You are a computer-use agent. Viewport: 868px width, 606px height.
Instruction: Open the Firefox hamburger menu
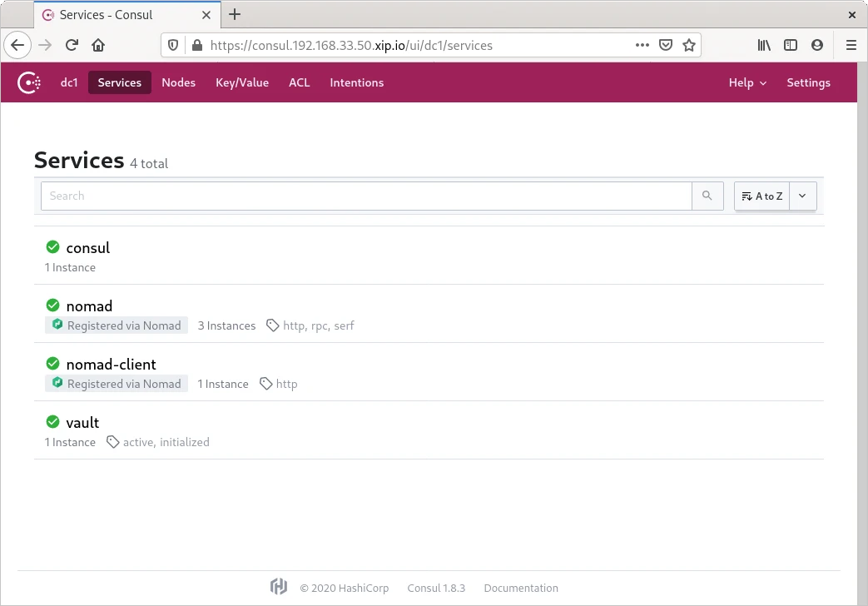click(851, 46)
